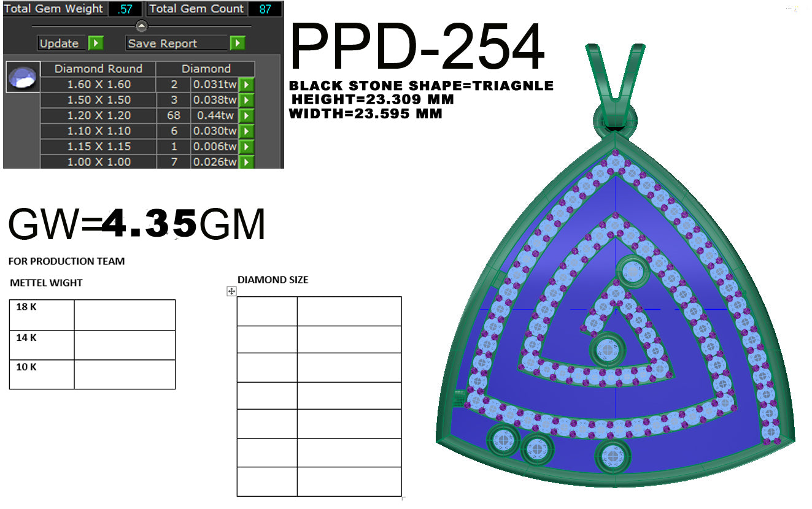Click the 0.038tw weight cell

pyautogui.click(x=215, y=100)
